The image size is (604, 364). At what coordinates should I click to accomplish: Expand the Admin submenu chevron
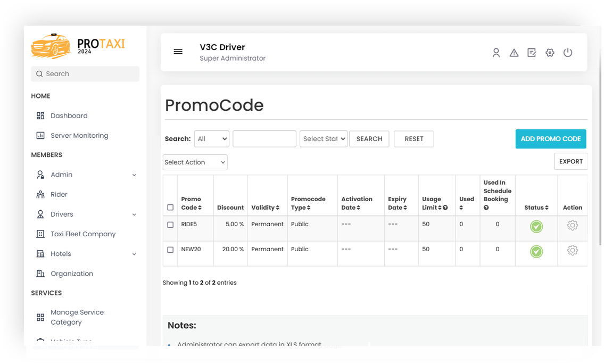pyautogui.click(x=134, y=175)
